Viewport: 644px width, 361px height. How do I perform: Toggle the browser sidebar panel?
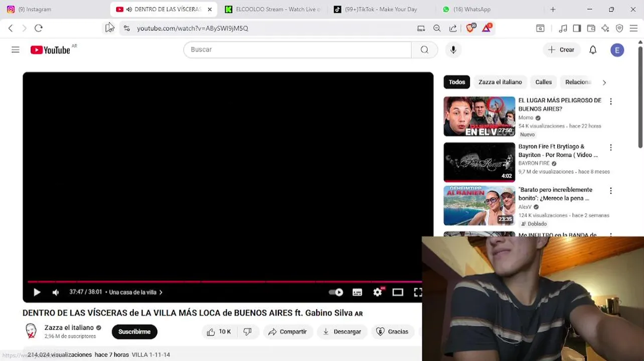(577, 29)
